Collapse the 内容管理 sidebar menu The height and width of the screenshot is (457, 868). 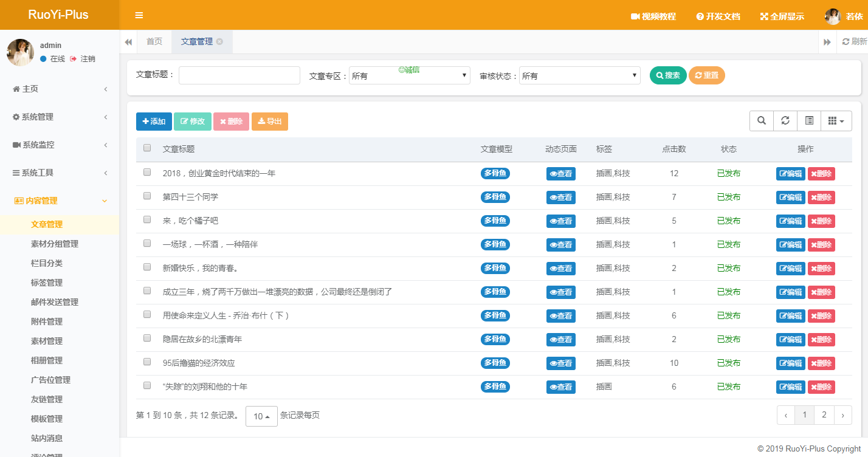(x=60, y=201)
